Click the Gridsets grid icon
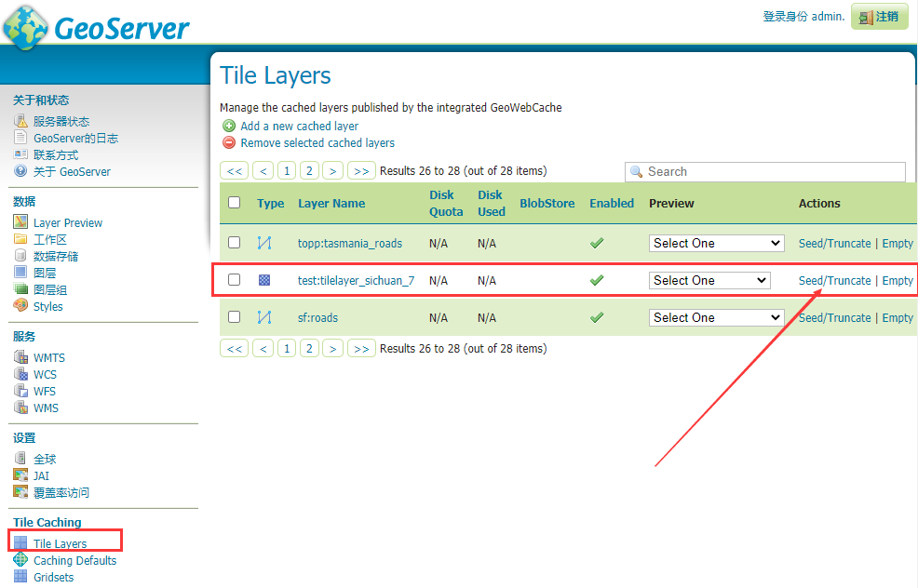This screenshot has width=918, height=588. click(20, 576)
